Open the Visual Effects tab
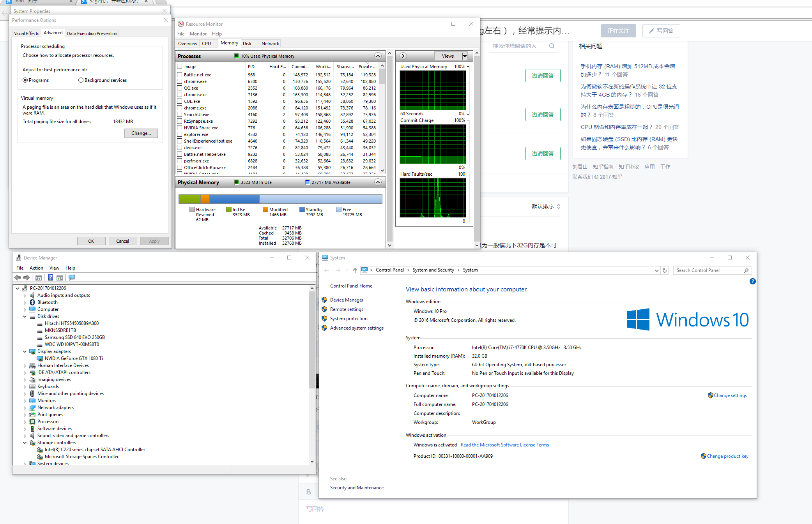 click(27, 34)
